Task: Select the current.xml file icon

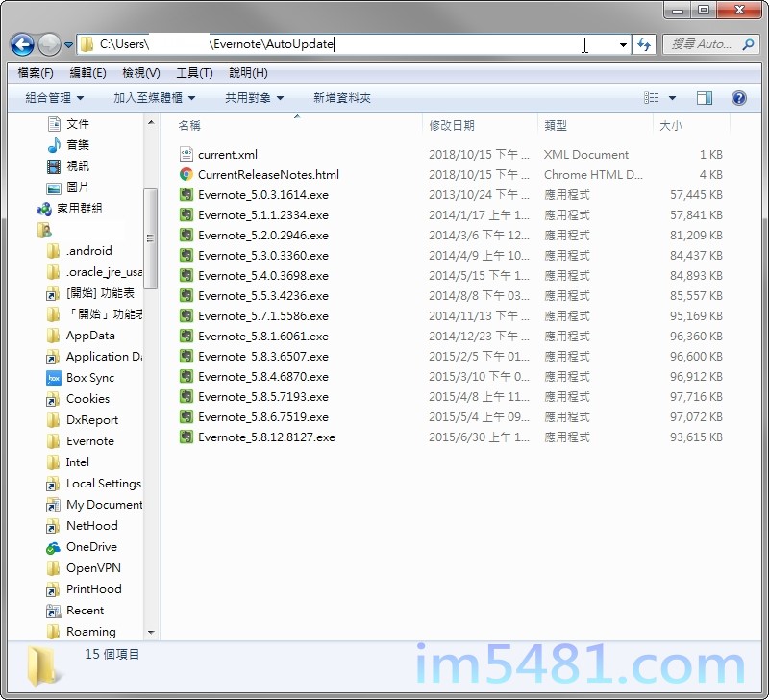Action: coord(186,154)
